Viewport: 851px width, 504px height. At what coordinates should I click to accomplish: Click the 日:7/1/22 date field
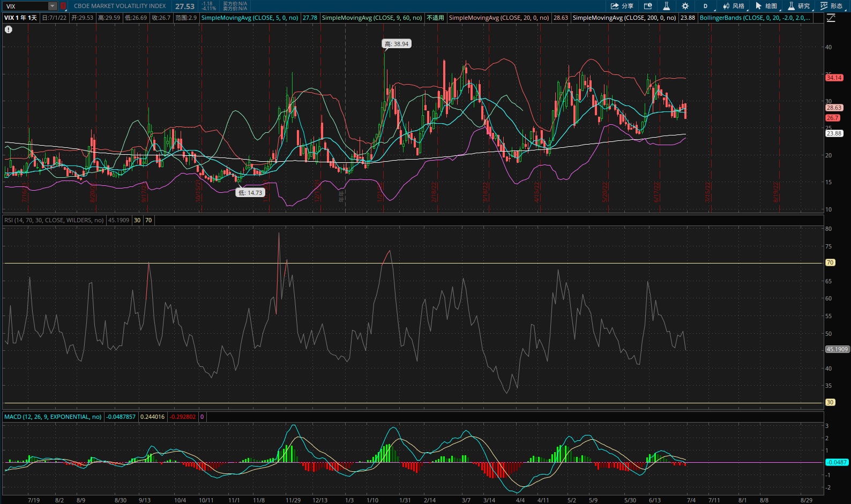click(55, 18)
